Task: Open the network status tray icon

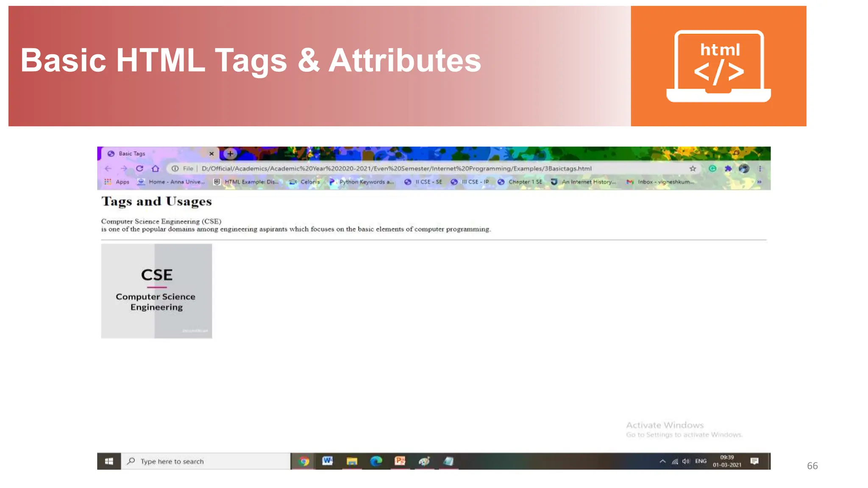Action: click(x=675, y=461)
